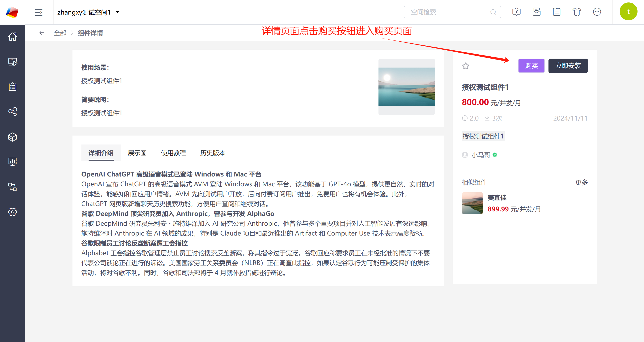Image resolution: width=644 pixels, height=342 pixels.
Task: Click the 899.99 price of 美宜佳
Action: tap(498, 209)
